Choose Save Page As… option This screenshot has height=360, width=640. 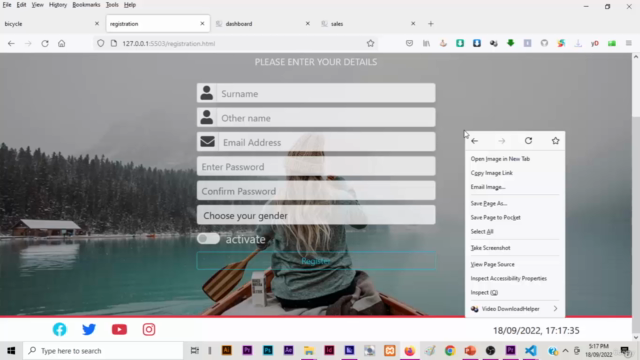pyautogui.click(x=515, y=203)
